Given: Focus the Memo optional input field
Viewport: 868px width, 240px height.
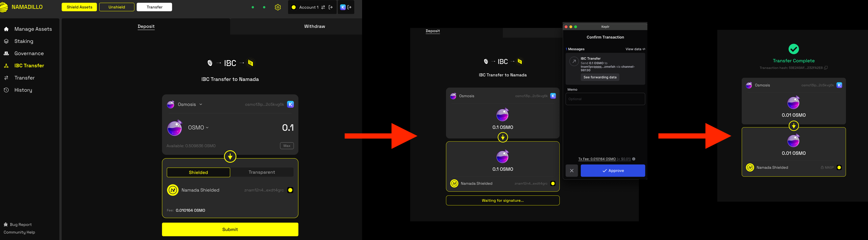Looking at the screenshot, I should pos(605,99).
